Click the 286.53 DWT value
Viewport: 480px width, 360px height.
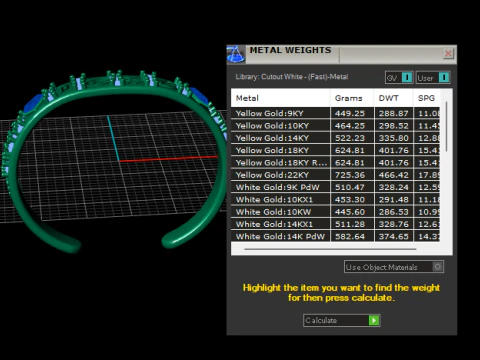tap(394, 212)
